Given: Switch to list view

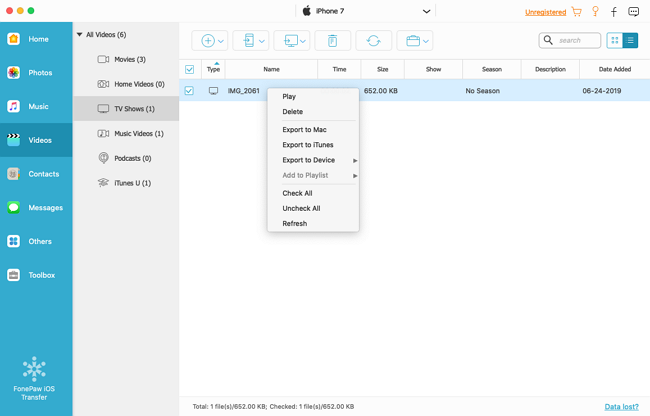Looking at the screenshot, I should click(630, 40).
